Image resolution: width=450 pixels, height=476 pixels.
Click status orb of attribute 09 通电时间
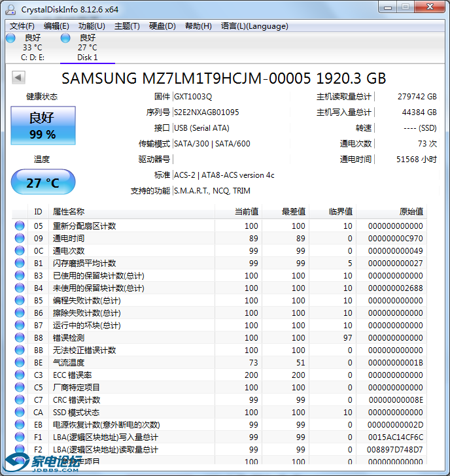(20, 238)
